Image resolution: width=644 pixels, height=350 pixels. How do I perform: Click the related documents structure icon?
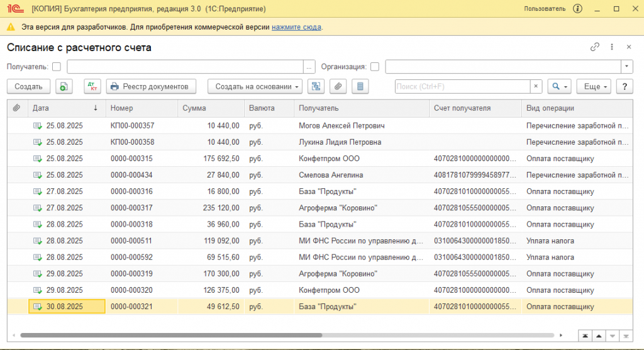click(316, 86)
